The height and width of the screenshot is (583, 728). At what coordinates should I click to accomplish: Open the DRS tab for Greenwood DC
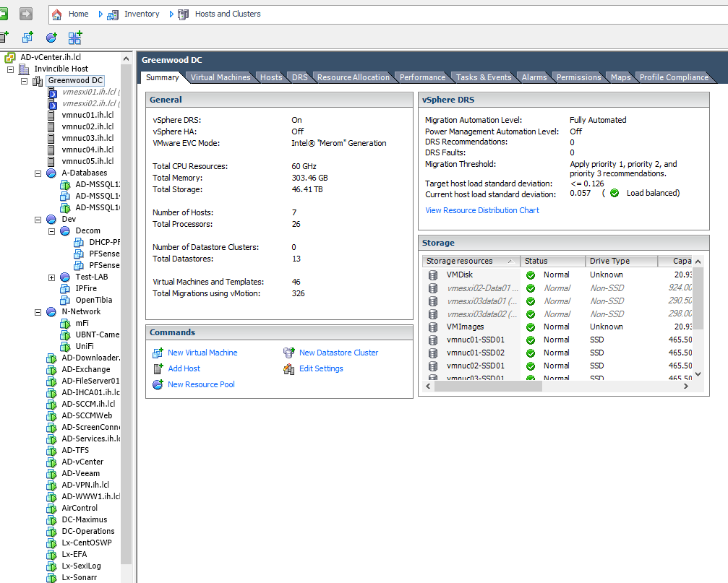tap(299, 77)
